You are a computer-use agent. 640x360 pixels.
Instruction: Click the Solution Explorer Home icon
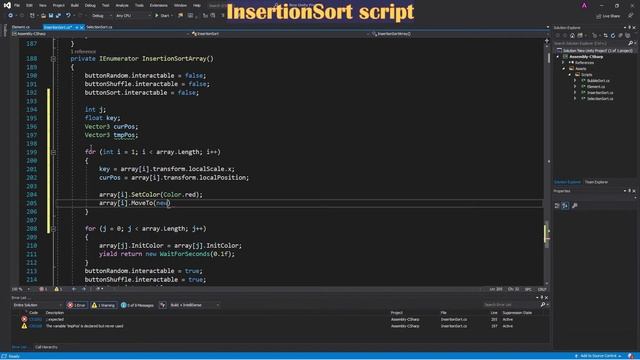[x=572, y=36]
